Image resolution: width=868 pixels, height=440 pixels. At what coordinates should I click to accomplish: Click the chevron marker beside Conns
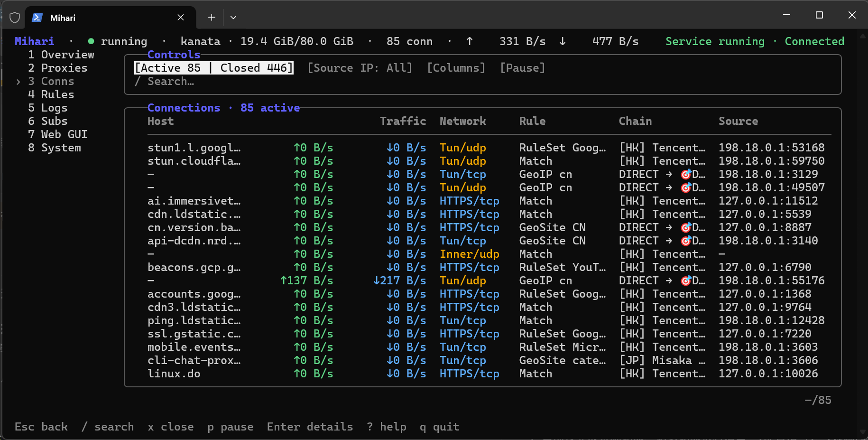[x=18, y=82]
